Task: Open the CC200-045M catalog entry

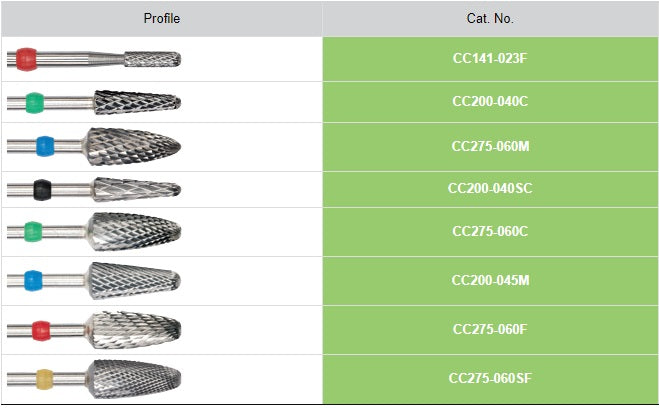Action: (490, 280)
